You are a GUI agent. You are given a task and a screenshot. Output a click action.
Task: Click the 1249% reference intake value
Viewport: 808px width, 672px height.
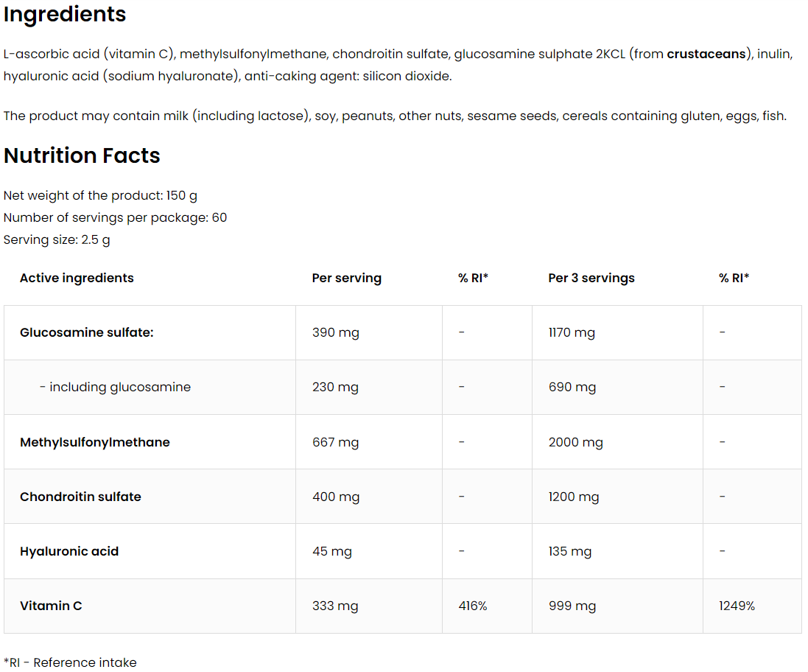[737, 606]
